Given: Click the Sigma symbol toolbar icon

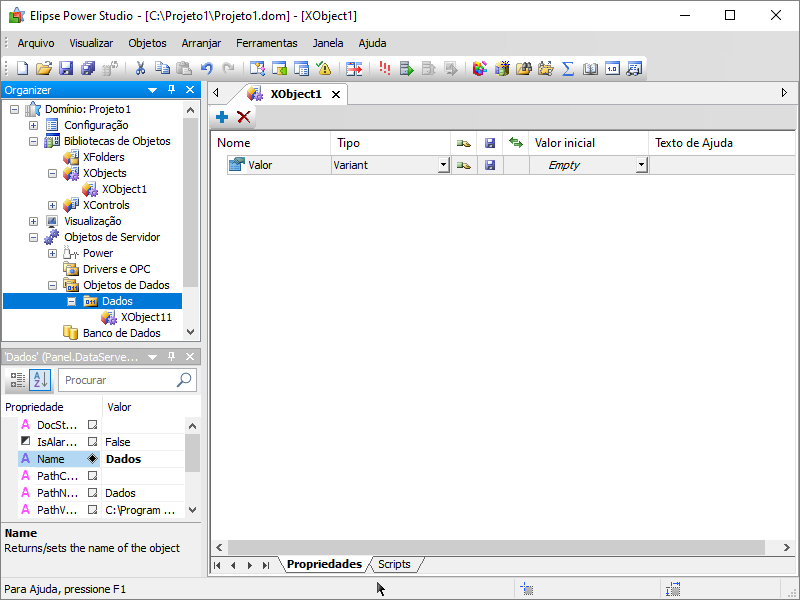Looking at the screenshot, I should pyautogui.click(x=568, y=68).
